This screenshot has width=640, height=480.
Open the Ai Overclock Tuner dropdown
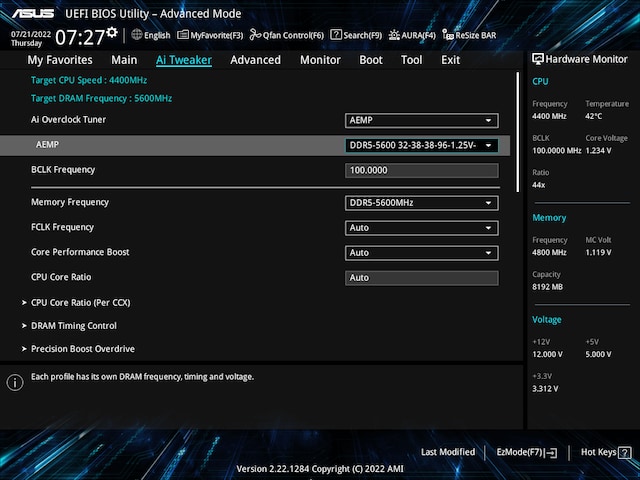click(421, 120)
